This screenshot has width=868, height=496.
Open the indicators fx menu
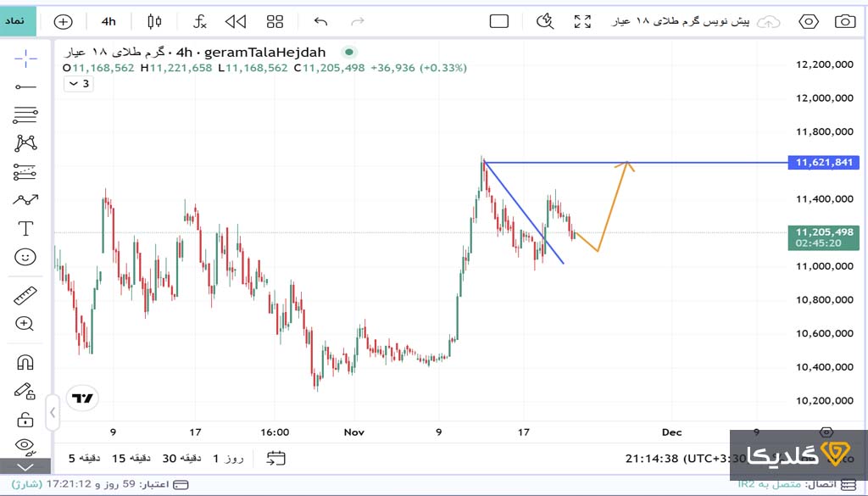tap(200, 21)
